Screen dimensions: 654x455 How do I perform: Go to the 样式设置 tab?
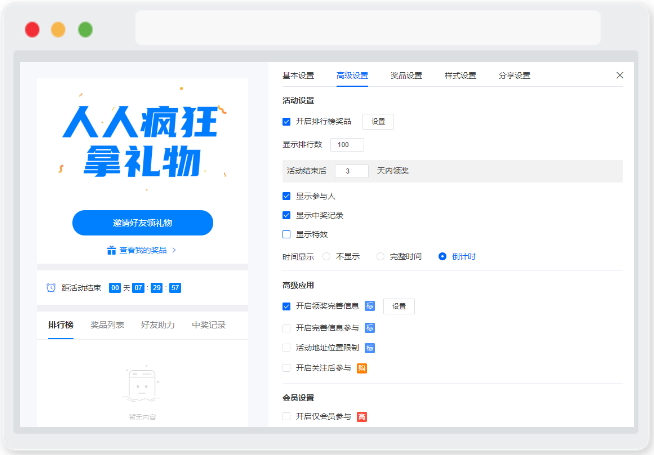tap(460, 75)
